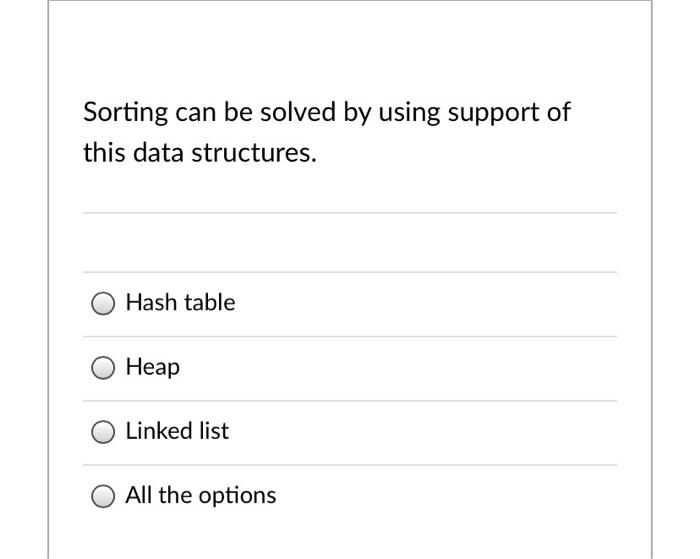Click the 'Hash table' answer label
Image resolution: width=700 pixels, height=559 pixels.
tap(180, 302)
